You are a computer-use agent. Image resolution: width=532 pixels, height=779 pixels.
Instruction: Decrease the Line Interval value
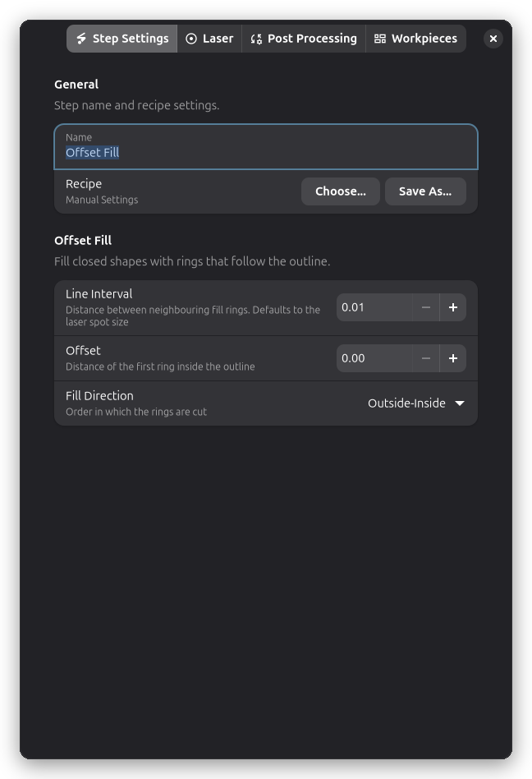click(426, 307)
